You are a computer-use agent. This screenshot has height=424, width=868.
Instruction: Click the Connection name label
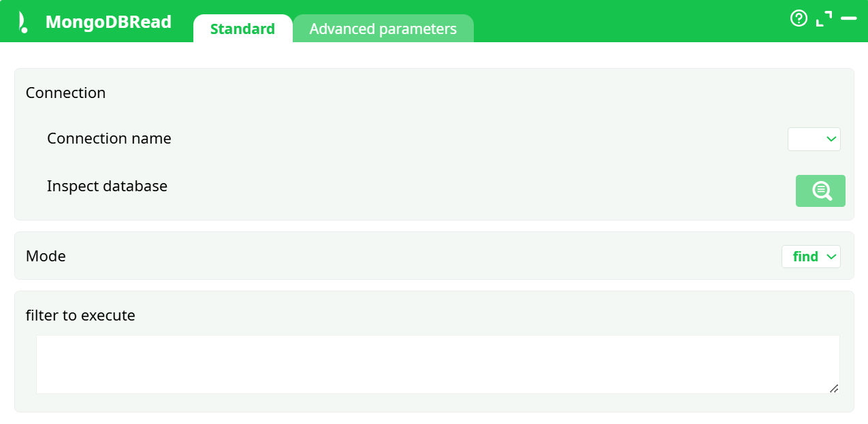(x=109, y=139)
